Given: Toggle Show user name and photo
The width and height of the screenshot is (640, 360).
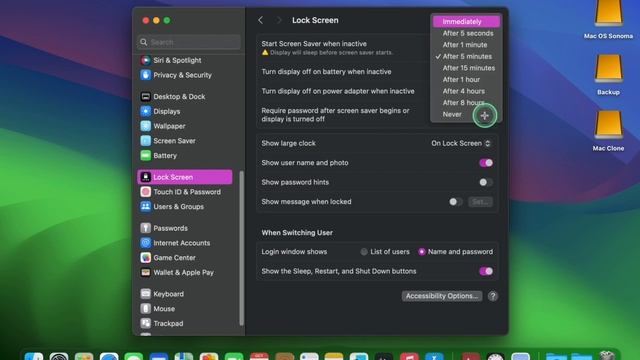Looking at the screenshot, I should pos(486,163).
